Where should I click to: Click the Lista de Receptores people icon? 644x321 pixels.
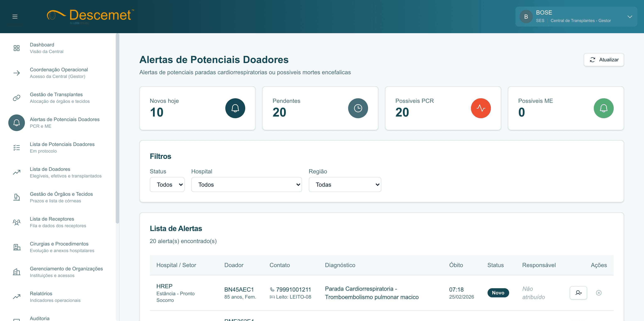pyautogui.click(x=17, y=222)
